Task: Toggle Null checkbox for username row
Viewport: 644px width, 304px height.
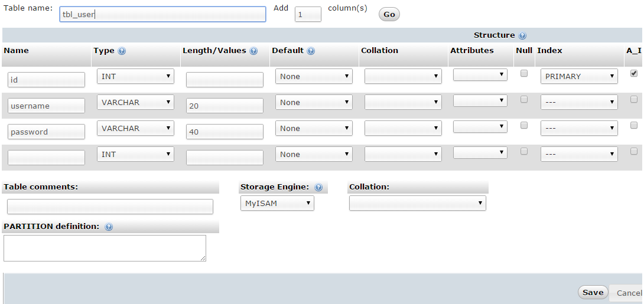Action: (x=523, y=99)
